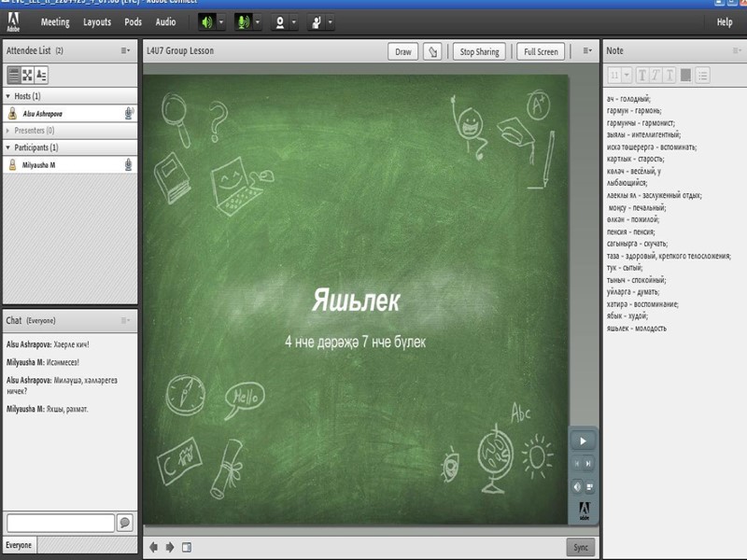Screen dimensions: 747x560
Task: Toggle the microphone mute icon
Action: (x=244, y=21)
